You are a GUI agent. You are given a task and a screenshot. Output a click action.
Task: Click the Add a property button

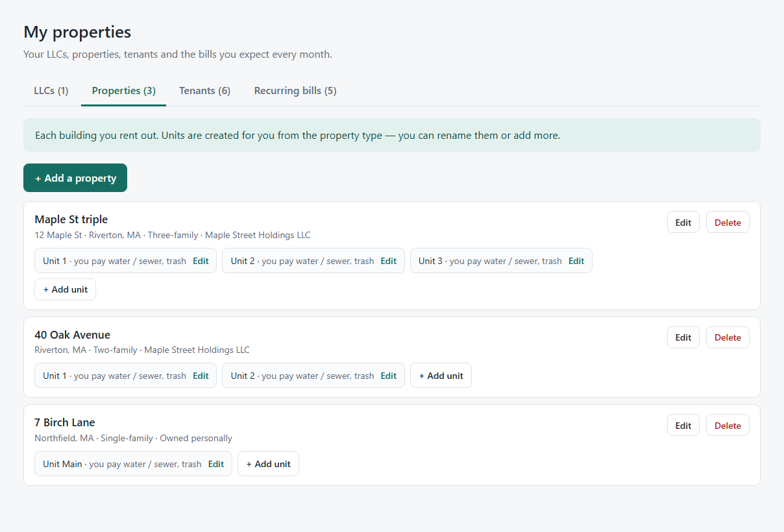[x=75, y=178]
